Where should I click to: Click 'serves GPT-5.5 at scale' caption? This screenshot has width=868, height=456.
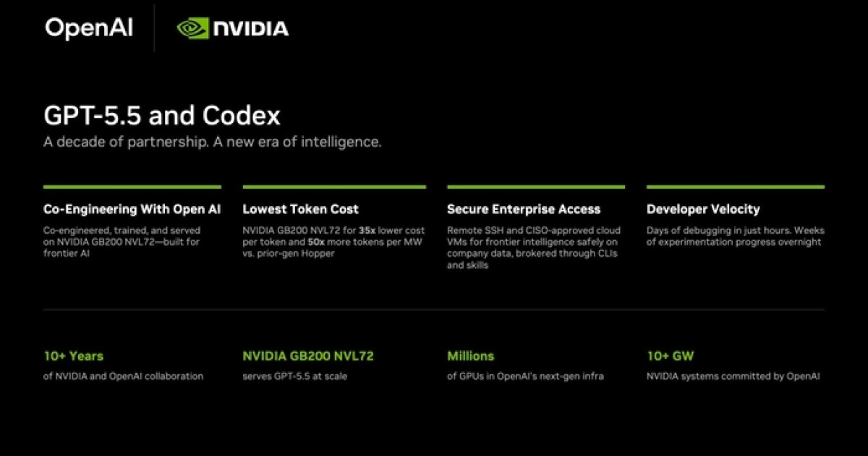294,376
